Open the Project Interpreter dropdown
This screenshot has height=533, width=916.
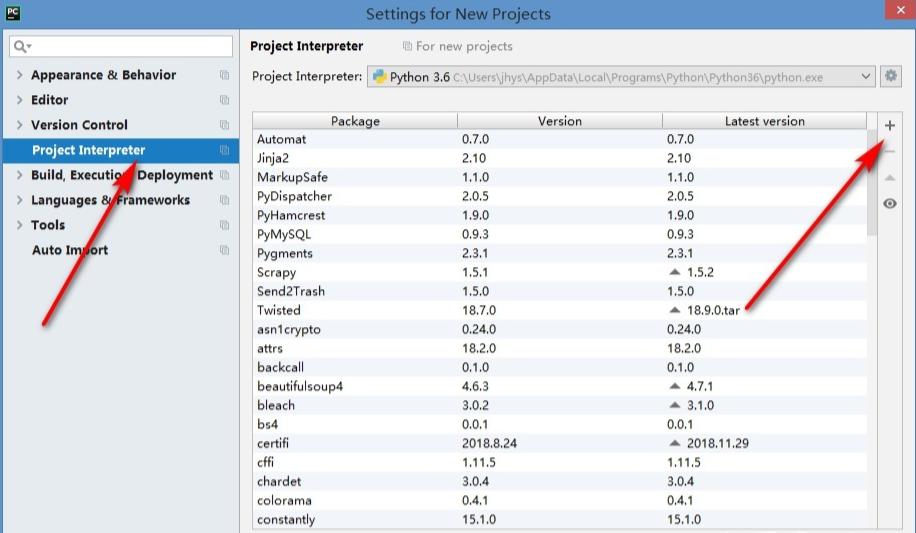tap(865, 76)
